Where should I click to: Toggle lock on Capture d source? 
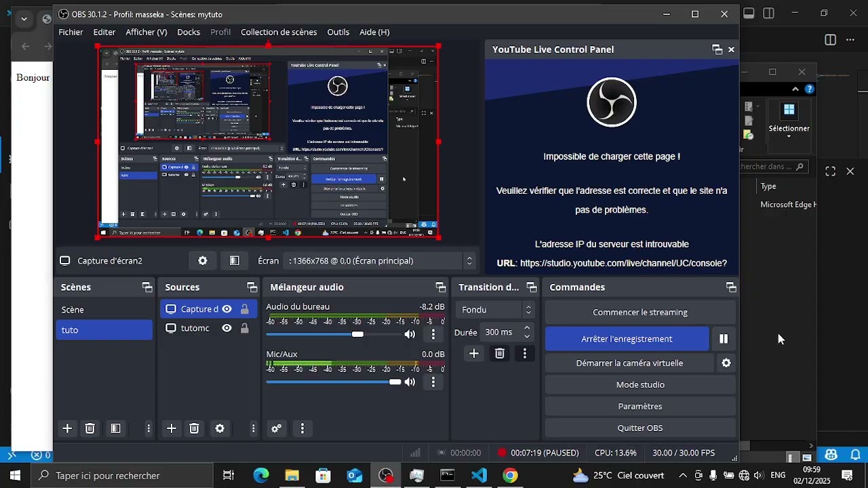point(244,309)
